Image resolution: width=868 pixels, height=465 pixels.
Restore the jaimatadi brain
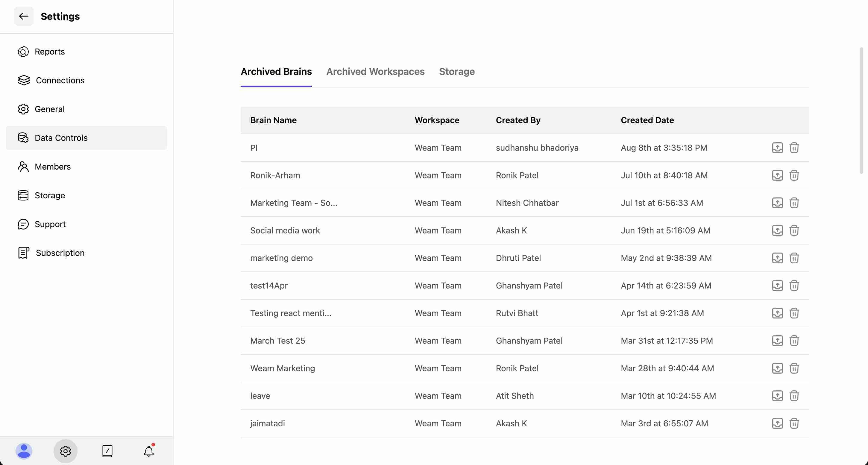(x=777, y=424)
